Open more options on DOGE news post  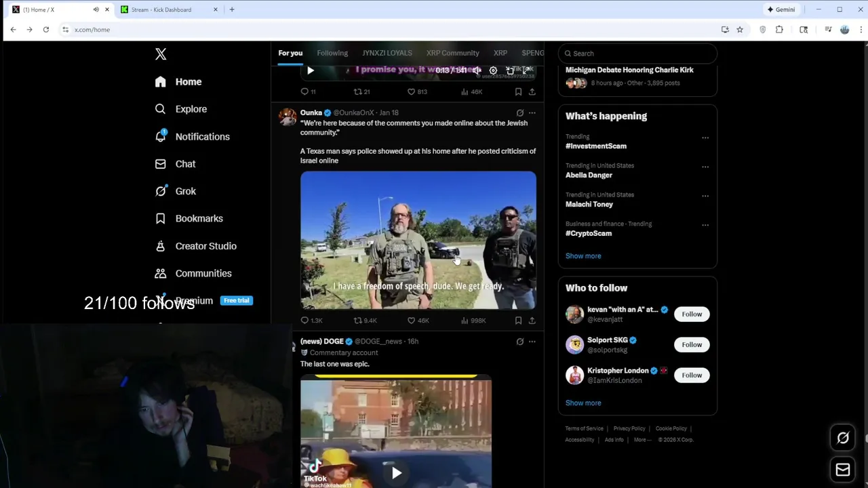pyautogui.click(x=532, y=342)
